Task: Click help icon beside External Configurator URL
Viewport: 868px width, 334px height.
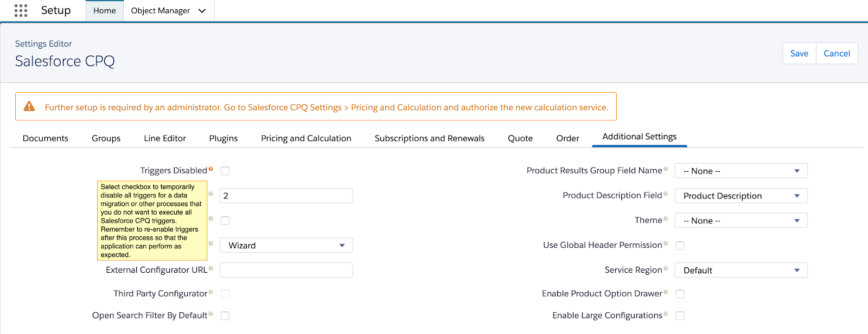Action: [210, 268]
